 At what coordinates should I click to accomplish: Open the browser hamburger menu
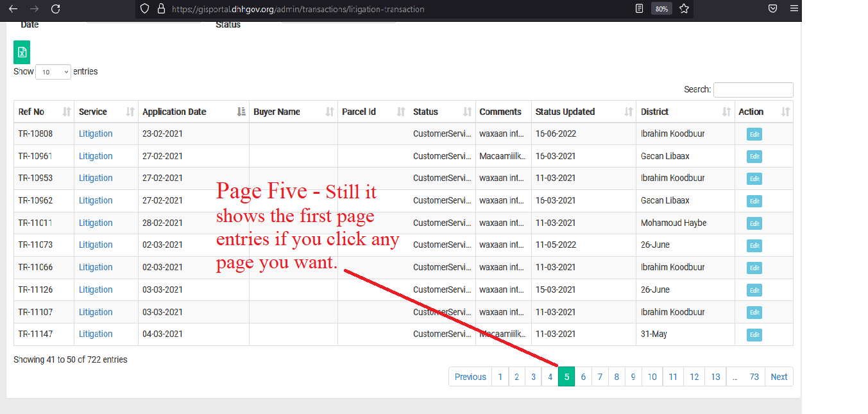pyautogui.click(x=794, y=9)
